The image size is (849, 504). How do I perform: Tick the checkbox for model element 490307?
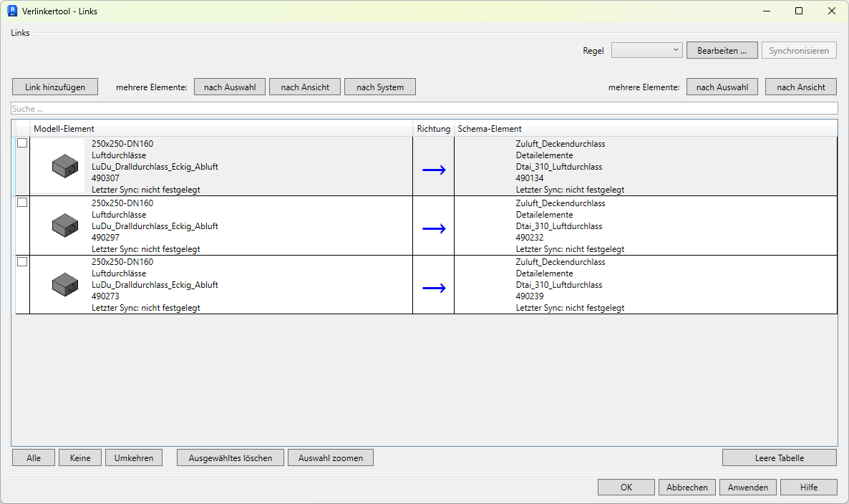pos(22,143)
